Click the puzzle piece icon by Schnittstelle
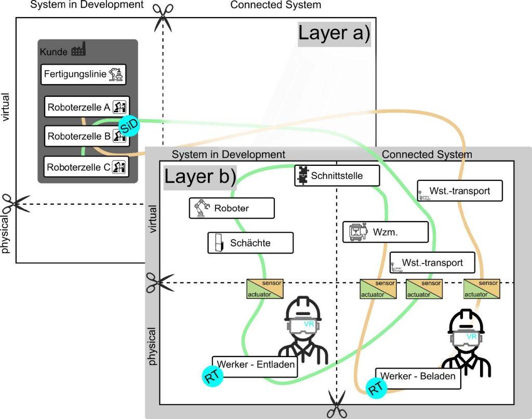This screenshot has width=532, height=419. (301, 175)
